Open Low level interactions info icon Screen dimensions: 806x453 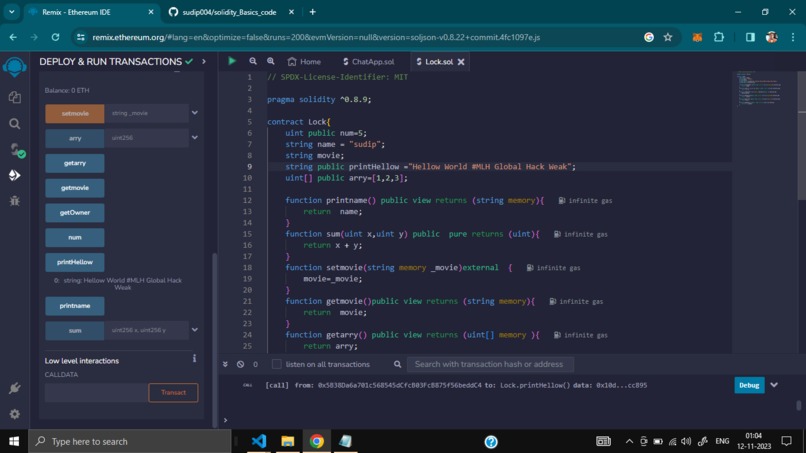tap(194, 358)
